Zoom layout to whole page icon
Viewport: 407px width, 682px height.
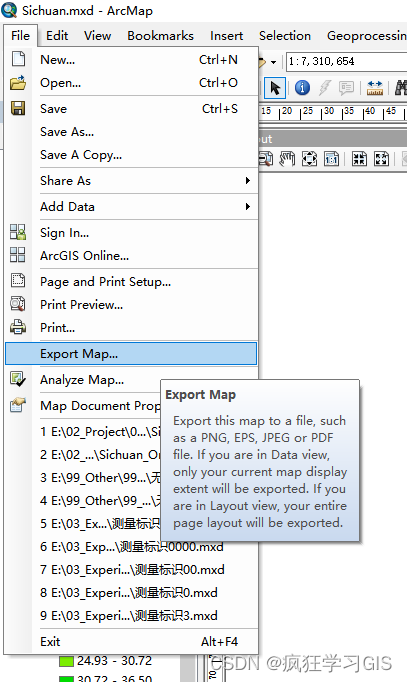[309, 159]
